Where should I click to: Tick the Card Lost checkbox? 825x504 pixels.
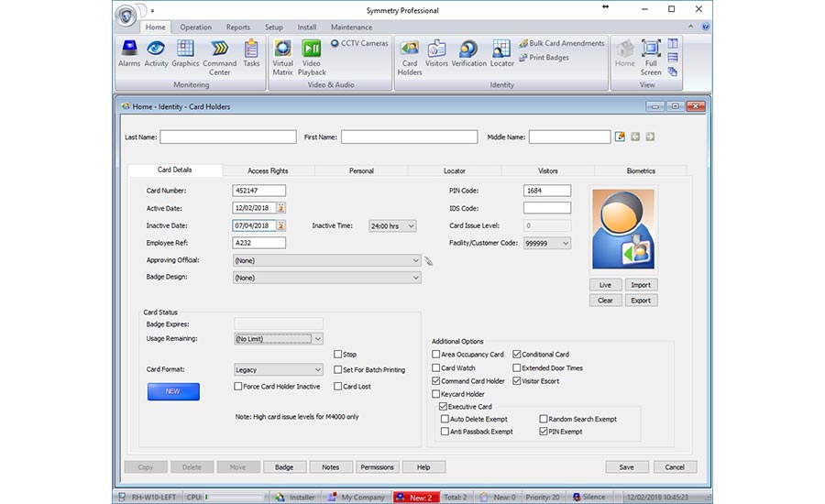(338, 387)
